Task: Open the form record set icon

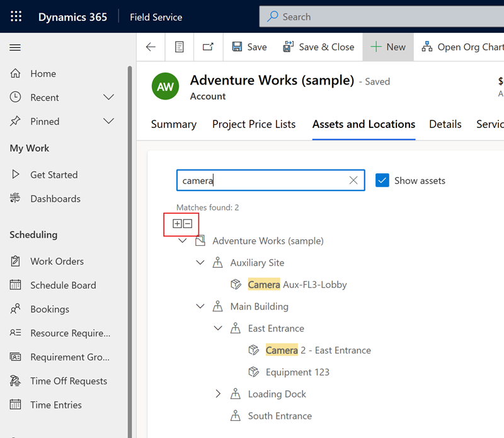Action: click(x=180, y=47)
